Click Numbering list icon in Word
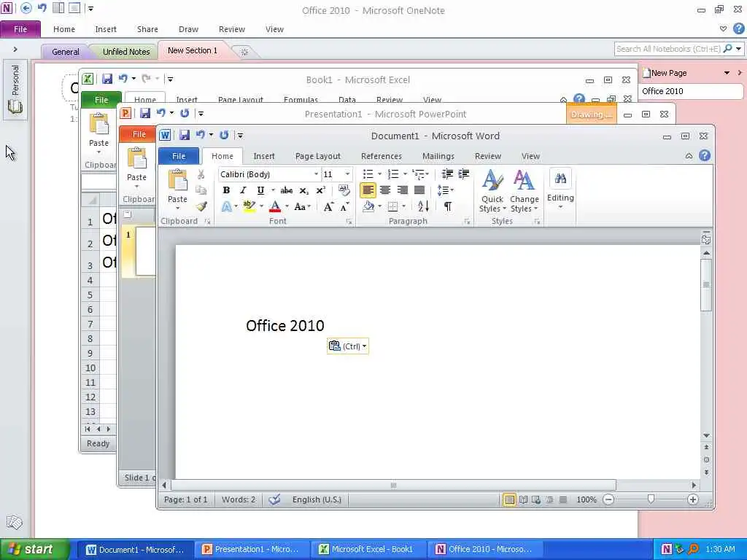The image size is (747, 560). click(x=393, y=174)
